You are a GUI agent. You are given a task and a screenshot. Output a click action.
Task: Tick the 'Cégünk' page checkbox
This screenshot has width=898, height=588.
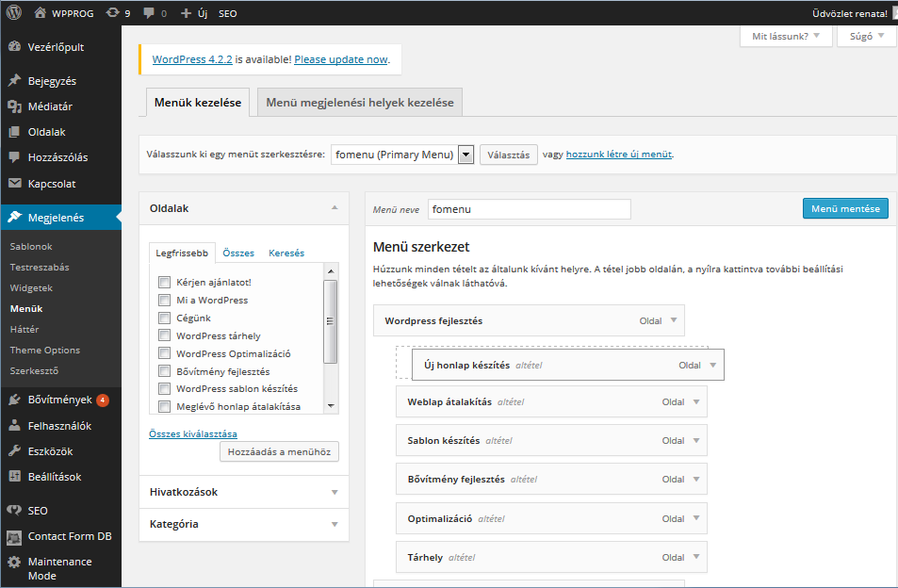pos(165,318)
